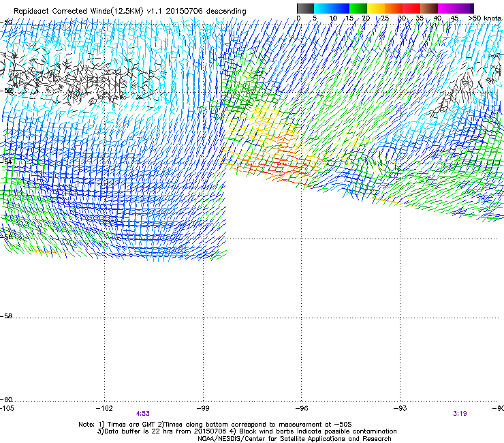Click longitude label '-99'
The height and width of the screenshot is (443, 504).
(x=203, y=408)
